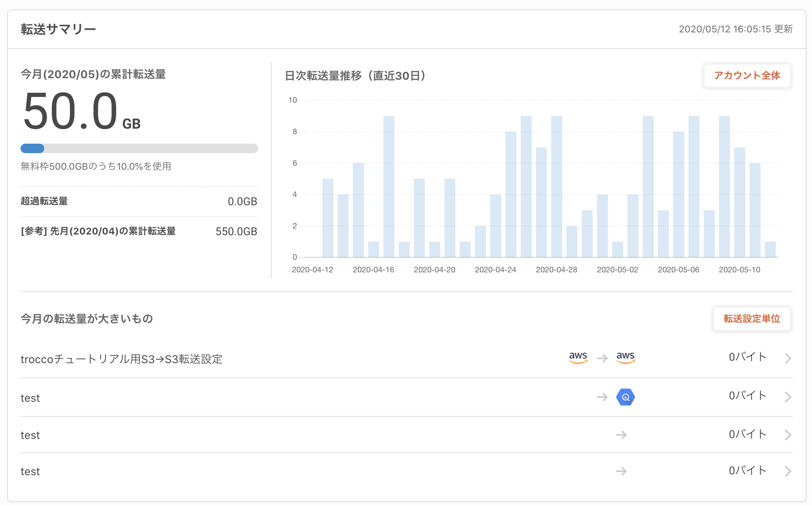Open the first test transfer setting
The height and width of the screenshot is (506, 812).
[x=30, y=398]
